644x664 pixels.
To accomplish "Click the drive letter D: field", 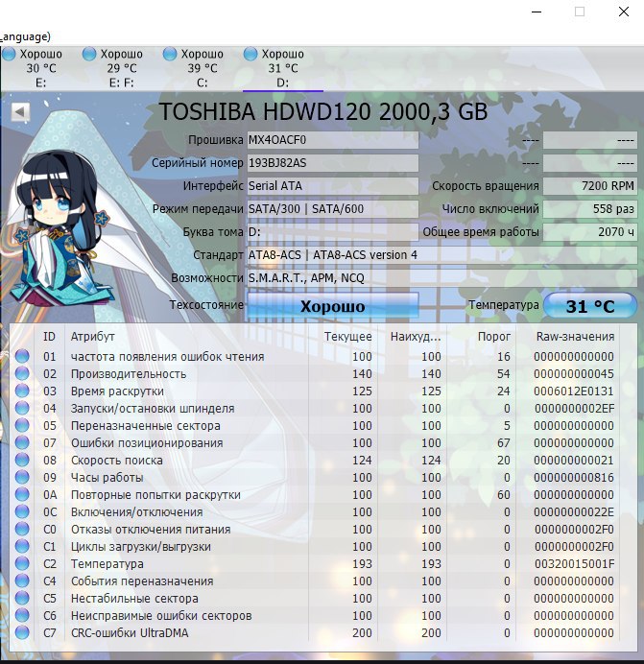I will pyautogui.click(x=333, y=231).
